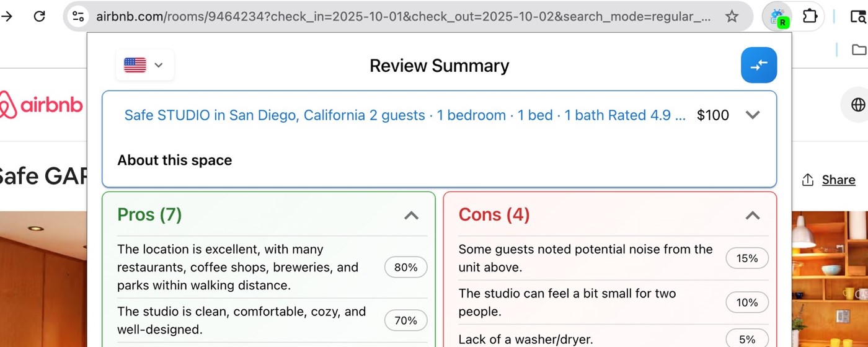Screen dimensions: 868x347
Task: Click the address bar URL
Action: click(403, 17)
